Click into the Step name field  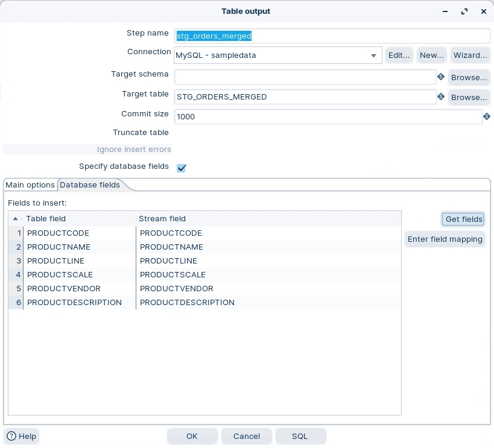[332, 36]
